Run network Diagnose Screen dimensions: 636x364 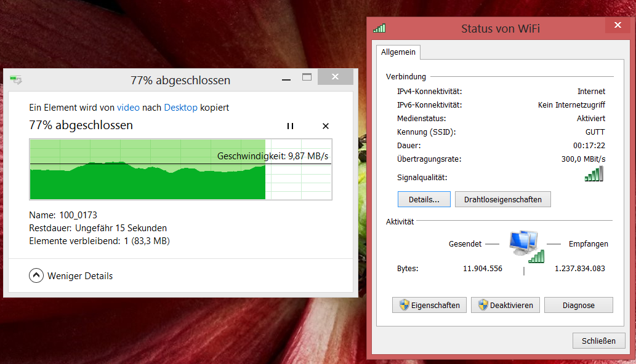[578, 305]
